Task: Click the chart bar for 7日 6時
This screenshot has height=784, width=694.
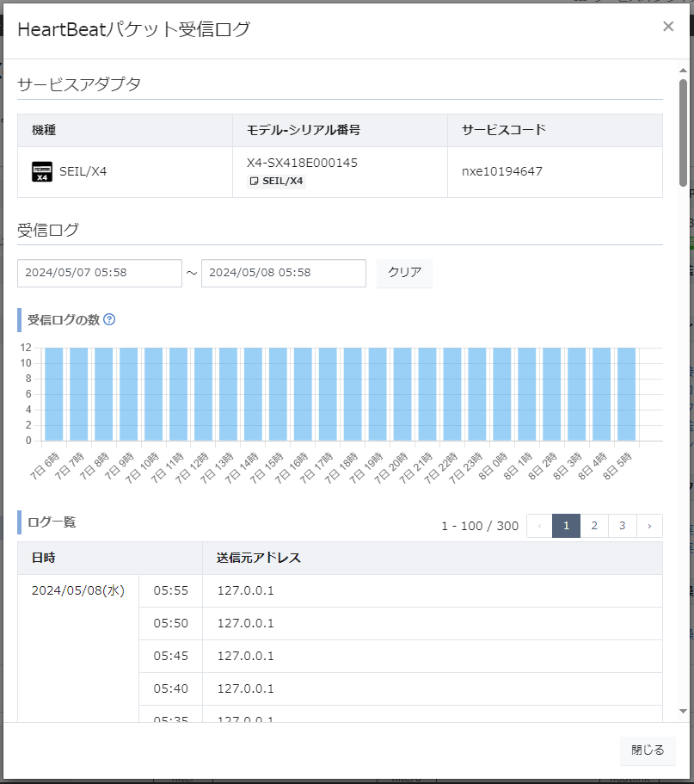Action: click(x=54, y=394)
